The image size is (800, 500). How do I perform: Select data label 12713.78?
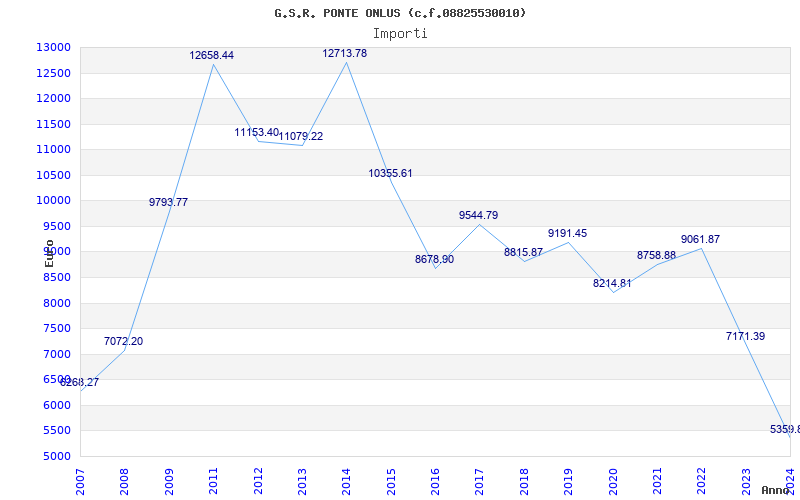pos(344,53)
